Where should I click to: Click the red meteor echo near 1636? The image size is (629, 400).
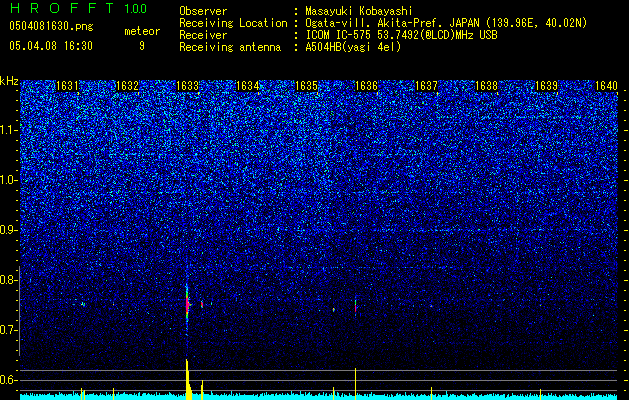[x=355, y=307]
